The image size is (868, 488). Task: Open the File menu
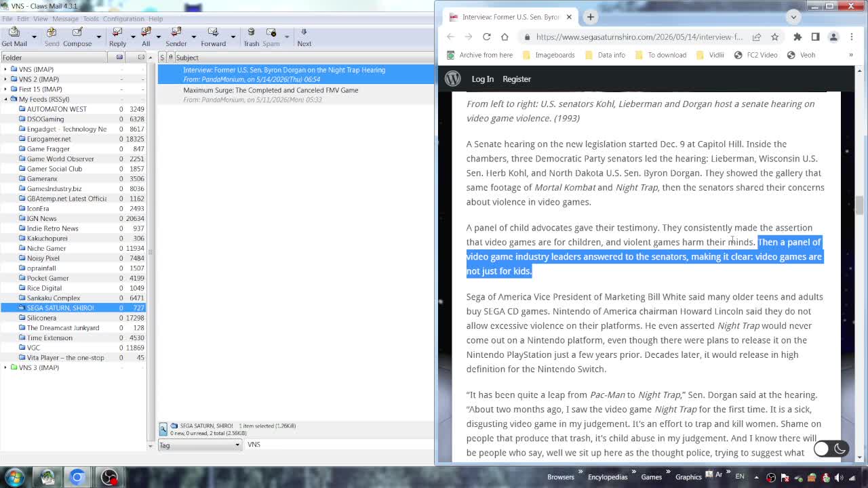pos(7,19)
